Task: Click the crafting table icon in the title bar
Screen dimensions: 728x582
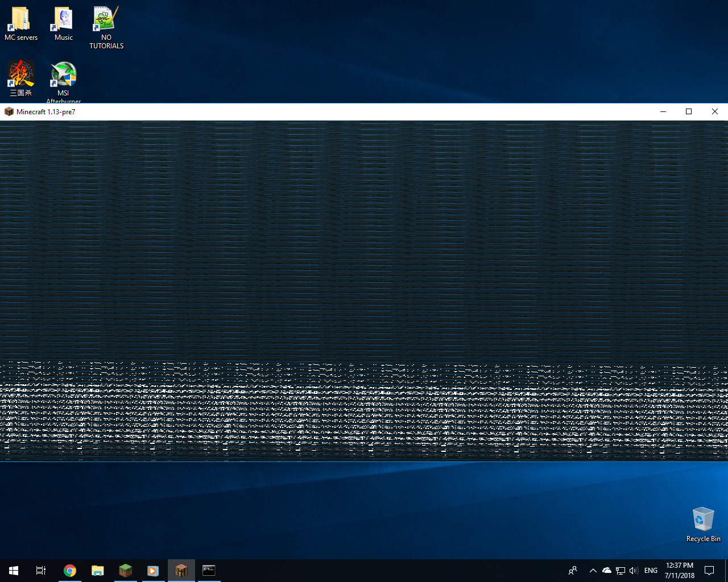Action: (9, 112)
